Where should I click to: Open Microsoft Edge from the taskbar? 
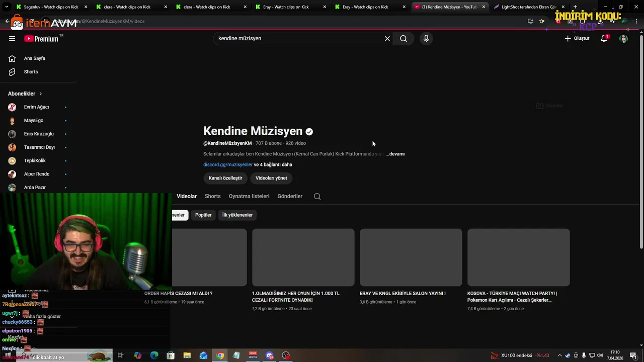pyautogui.click(x=154, y=355)
